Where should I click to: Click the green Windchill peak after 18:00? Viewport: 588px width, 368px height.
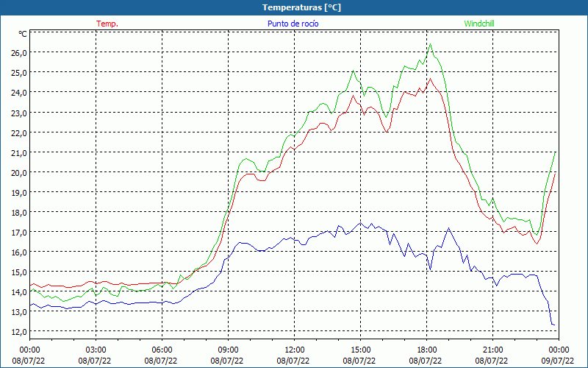point(430,44)
